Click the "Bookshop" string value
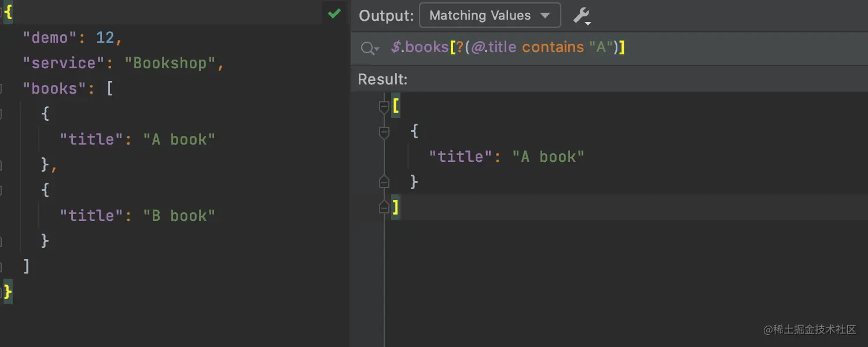 pyautogui.click(x=170, y=63)
